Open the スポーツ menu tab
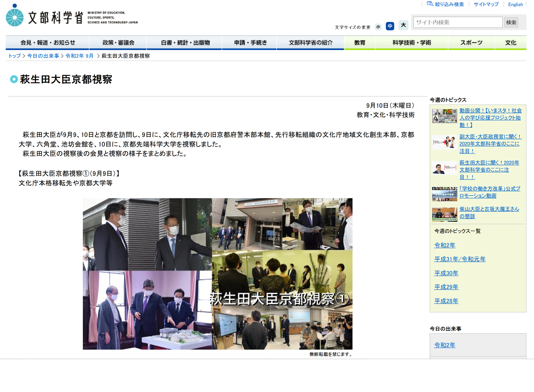The height and width of the screenshot is (392, 534). tap(471, 43)
